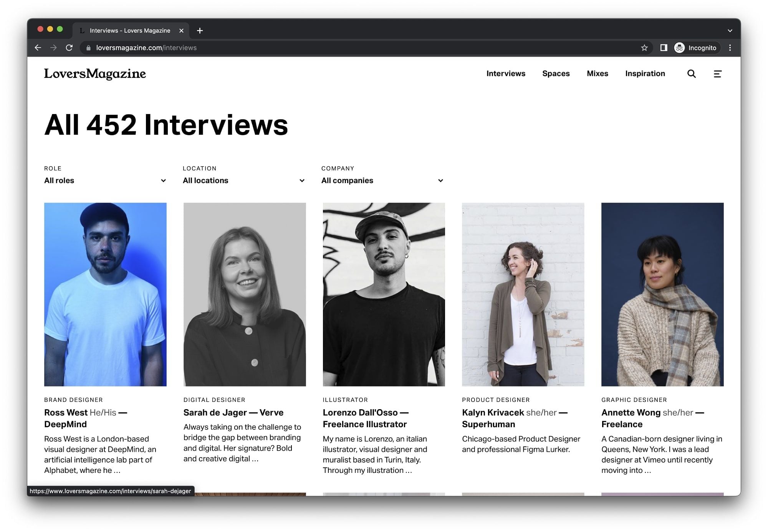
Task: Click the padlock icon in the address bar
Action: (x=88, y=48)
